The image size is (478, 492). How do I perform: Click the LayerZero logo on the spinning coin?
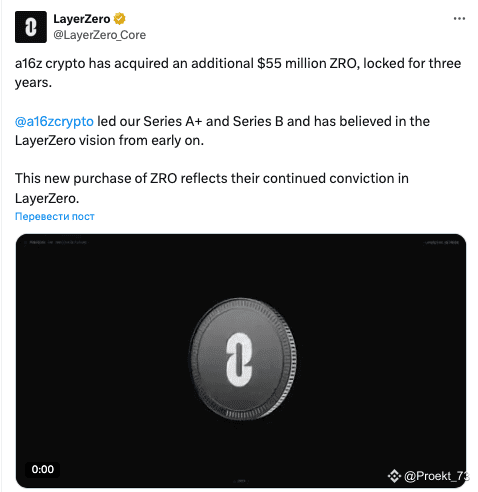point(239,359)
